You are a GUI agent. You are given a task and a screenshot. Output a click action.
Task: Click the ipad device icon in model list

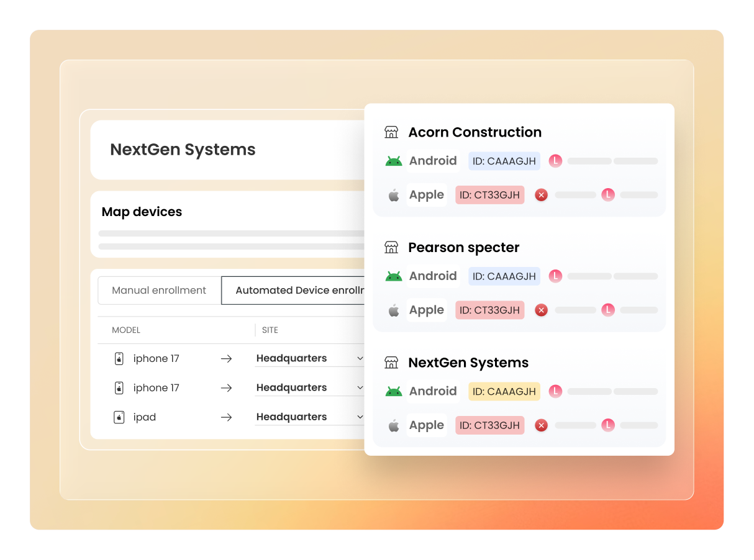pyautogui.click(x=119, y=417)
